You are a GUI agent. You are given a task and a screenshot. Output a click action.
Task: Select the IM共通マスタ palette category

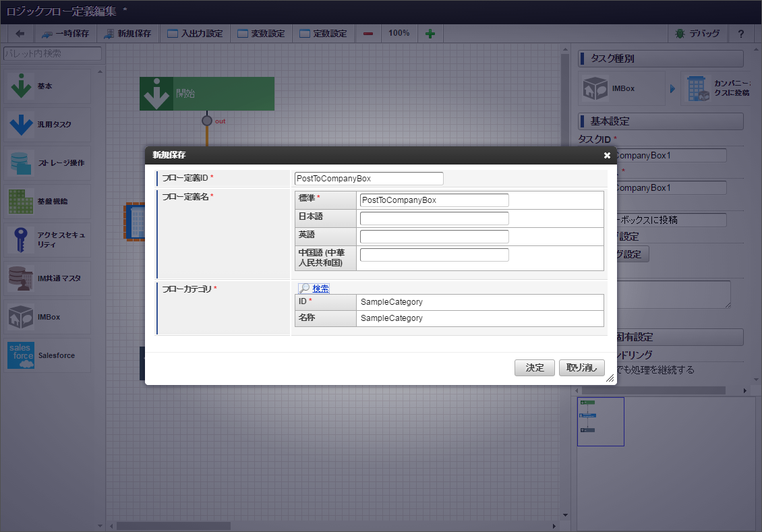click(47, 278)
